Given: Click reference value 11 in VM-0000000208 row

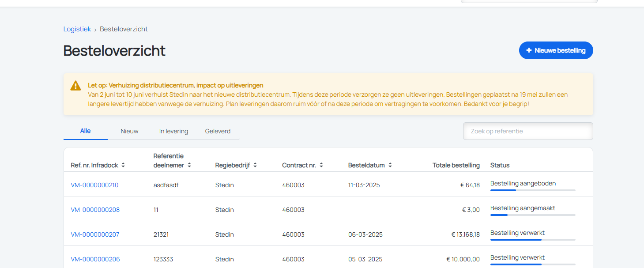Looking at the screenshot, I should tap(156, 210).
